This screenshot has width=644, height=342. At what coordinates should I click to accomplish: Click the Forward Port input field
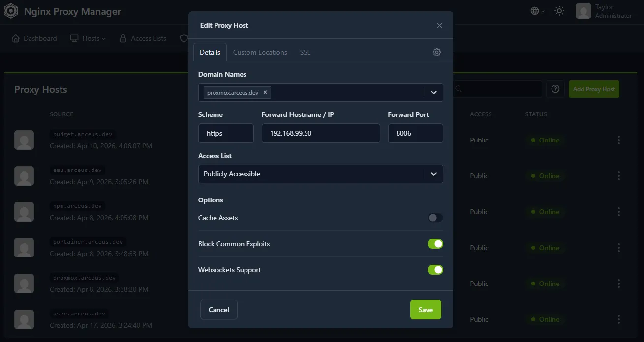pos(415,133)
